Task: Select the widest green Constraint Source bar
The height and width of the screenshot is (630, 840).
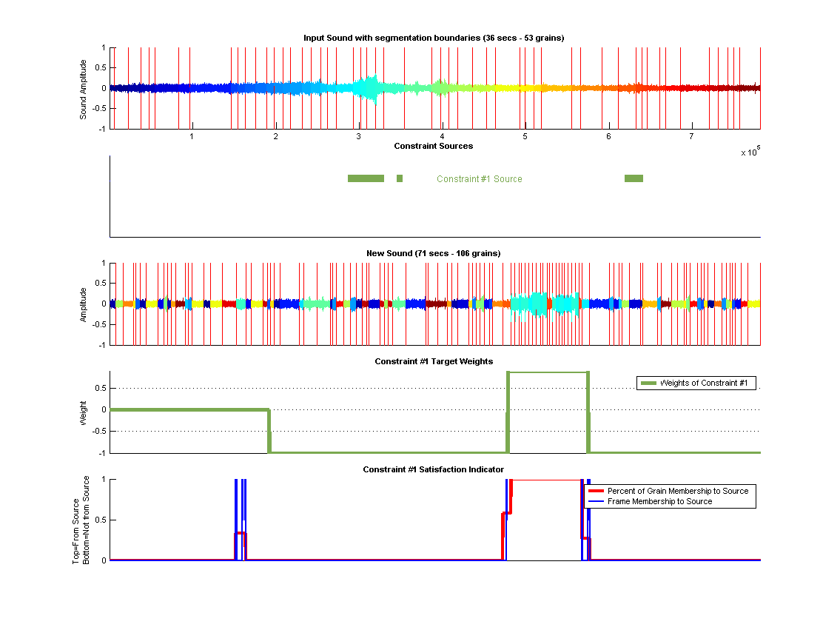Action: pyautogui.click(x=366, y=178)
